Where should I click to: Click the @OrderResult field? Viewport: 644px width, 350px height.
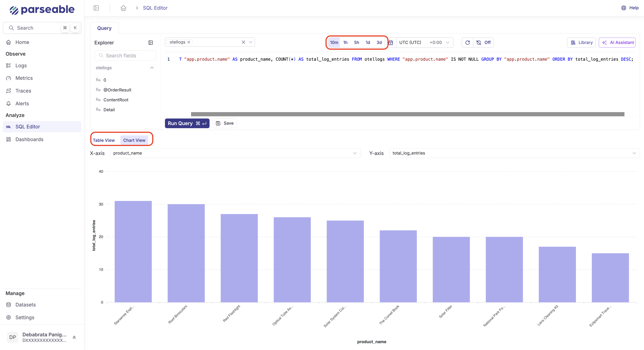point(117,90)
